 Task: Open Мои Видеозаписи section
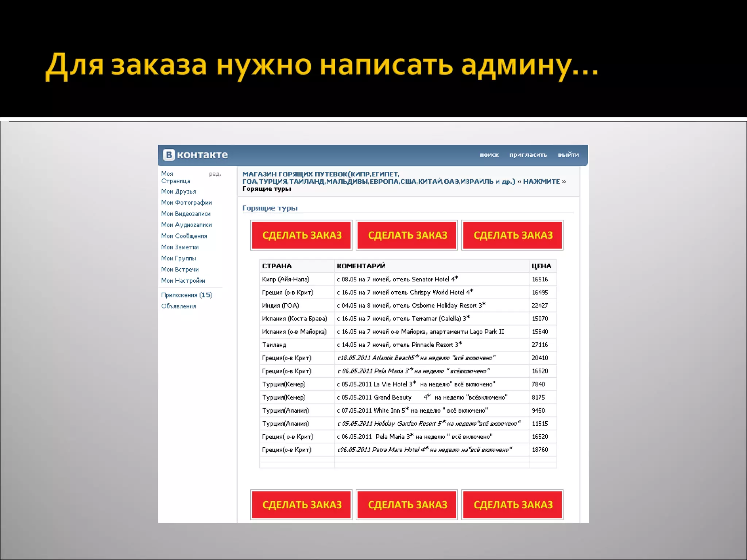click(x=186, y=214)
